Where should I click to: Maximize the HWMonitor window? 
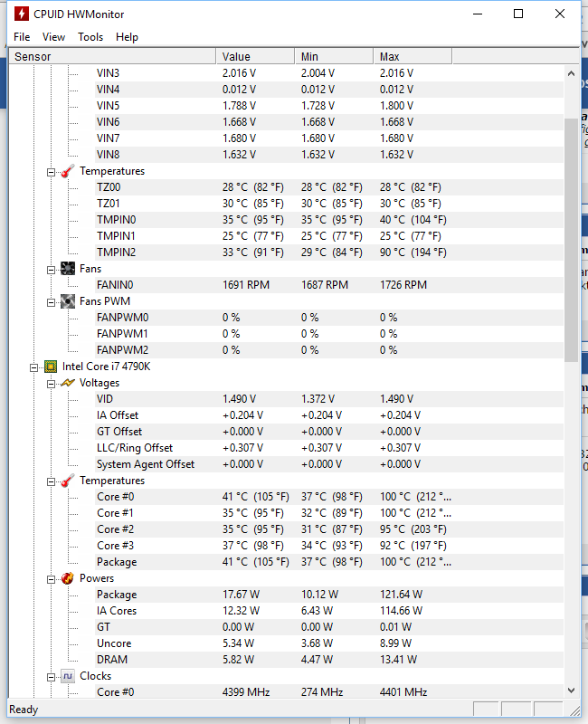[x=518, y=14]
